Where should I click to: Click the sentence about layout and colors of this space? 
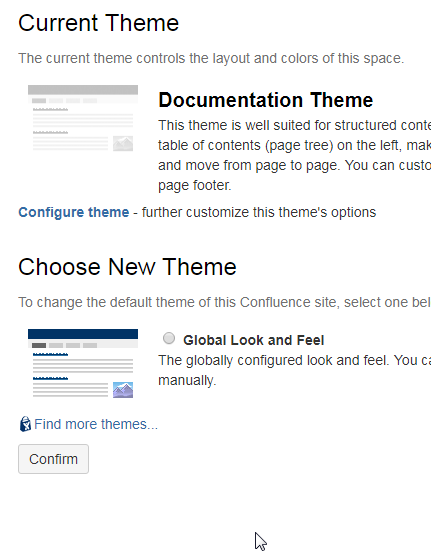(x=211, y=58)
